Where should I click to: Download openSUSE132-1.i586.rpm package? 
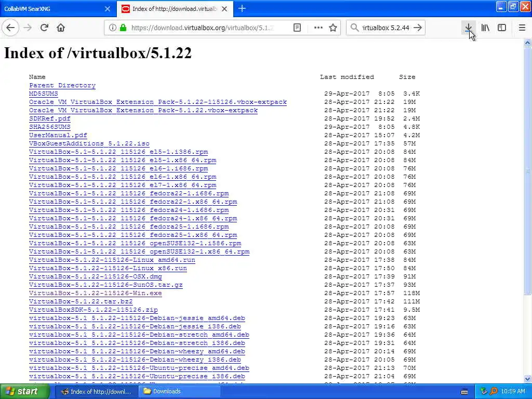coord(135,243)
